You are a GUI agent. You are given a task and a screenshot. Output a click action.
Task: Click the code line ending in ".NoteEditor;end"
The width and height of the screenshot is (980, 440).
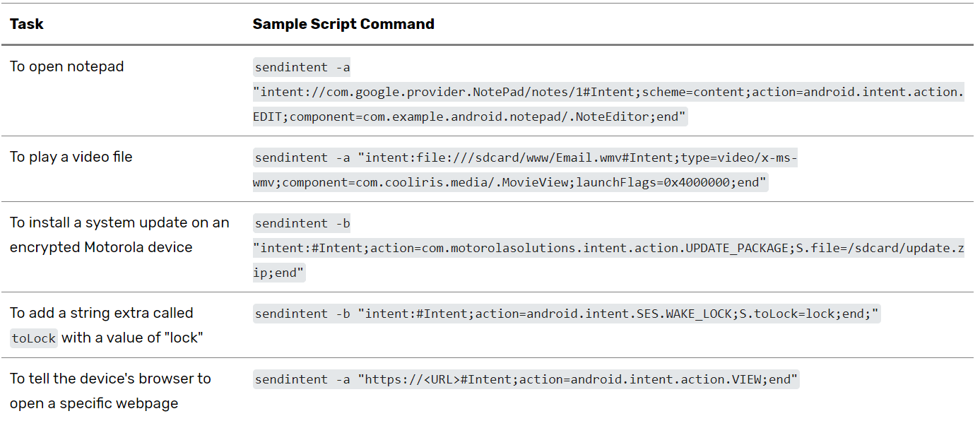470,117
